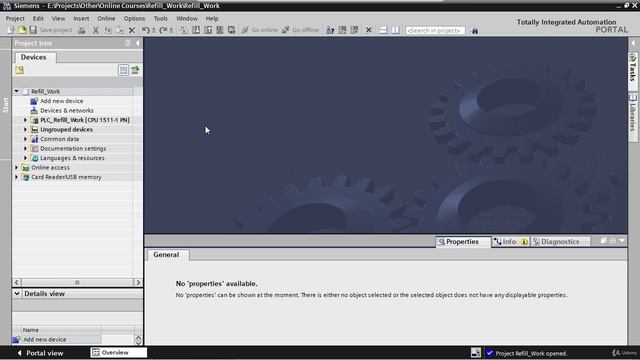Viewport: 640px width, 360px height.
Task: Select Add new device in Details view
Action: (x=44, y=340)
